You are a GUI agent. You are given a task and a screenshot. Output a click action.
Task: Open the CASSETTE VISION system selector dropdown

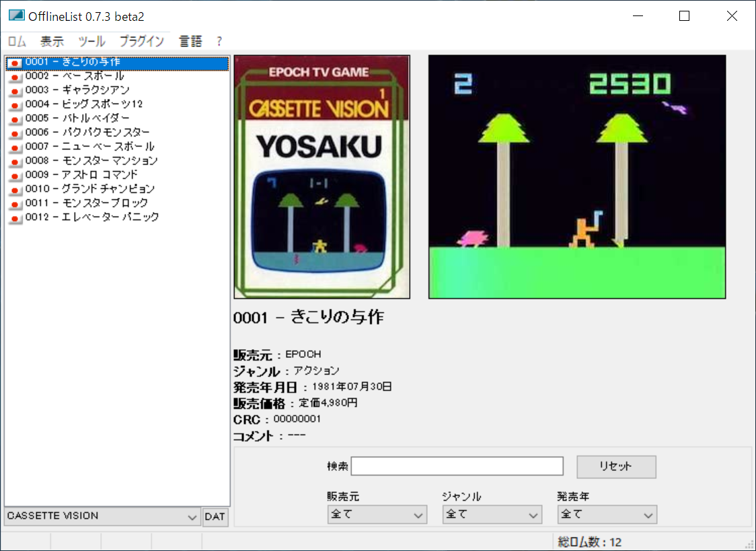click(x=102, y=517)
